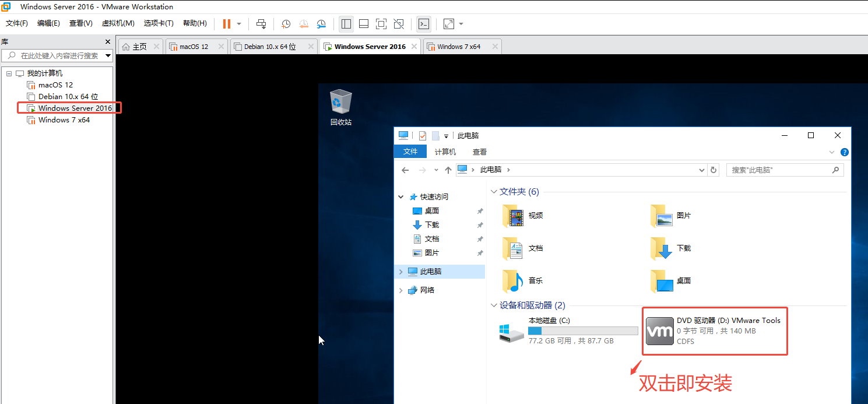Image resolution: width=868 pixels, height=404 pixels.
Task: Toggle the console view button
Action: pyautogui.click(x=424, y=24)
